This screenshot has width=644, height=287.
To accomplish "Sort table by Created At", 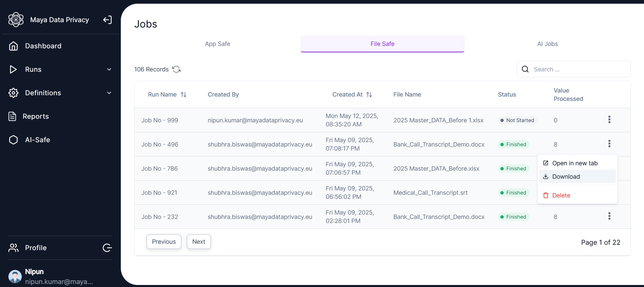I will [x=369, y=95].
